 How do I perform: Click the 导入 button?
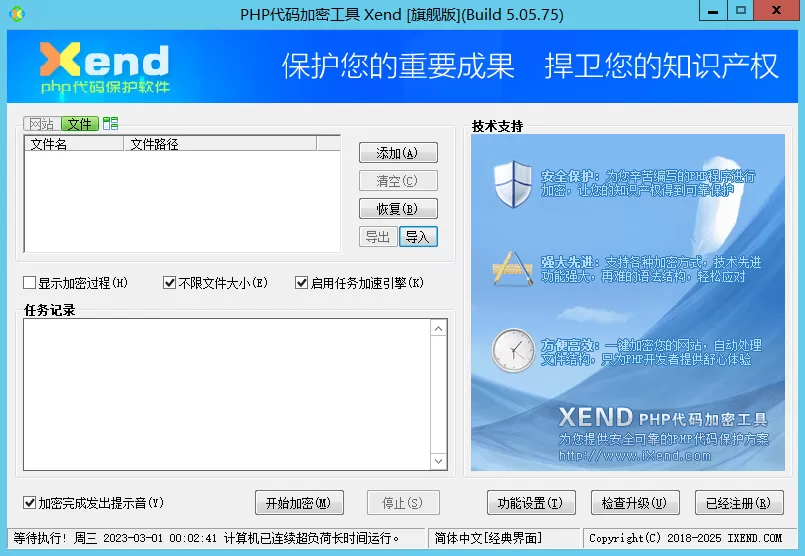[418, 237]
